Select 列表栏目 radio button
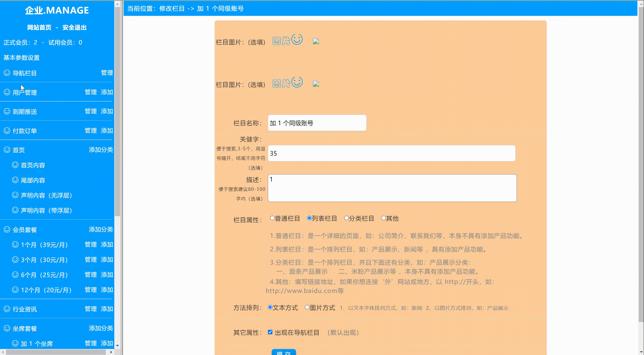The image size is (644, 355). [x=309, y=218]
